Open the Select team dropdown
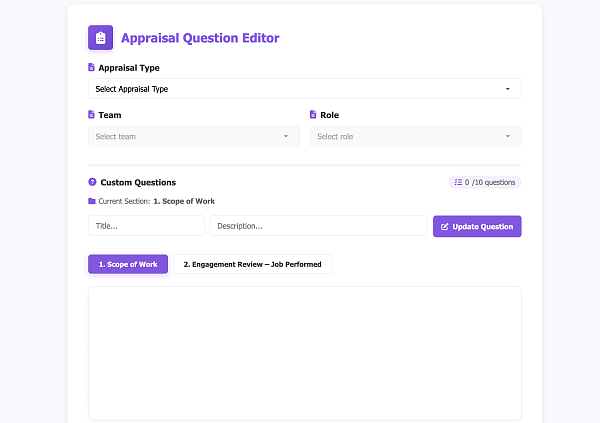Image resolution: width=600 pixels, height=423 pixels. pos(194,137)
